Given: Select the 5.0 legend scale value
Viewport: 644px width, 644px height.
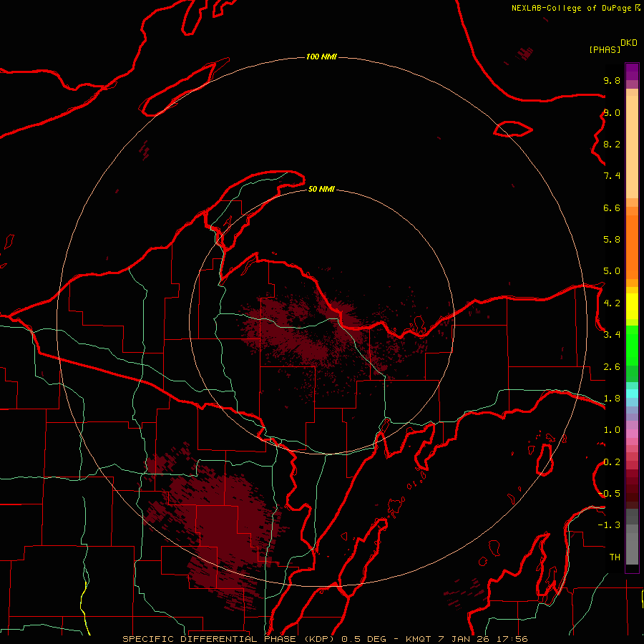Looking at the screenshot, I should (x=612, y=271).
